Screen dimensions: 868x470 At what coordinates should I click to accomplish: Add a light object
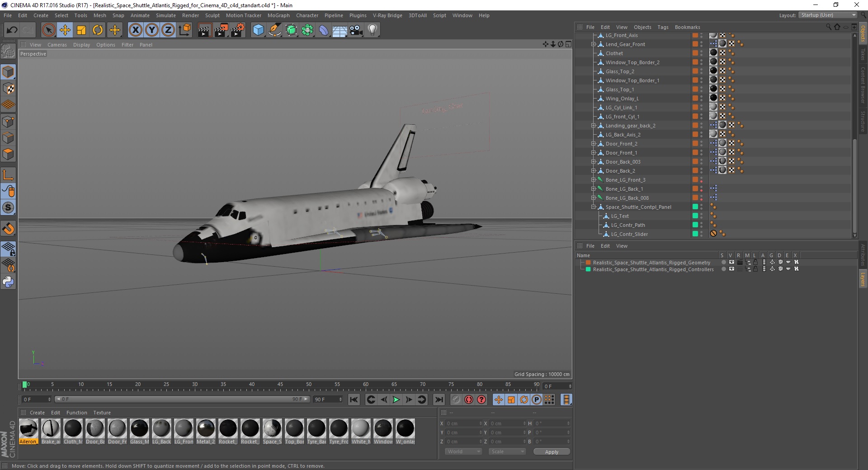coord(373,30)
